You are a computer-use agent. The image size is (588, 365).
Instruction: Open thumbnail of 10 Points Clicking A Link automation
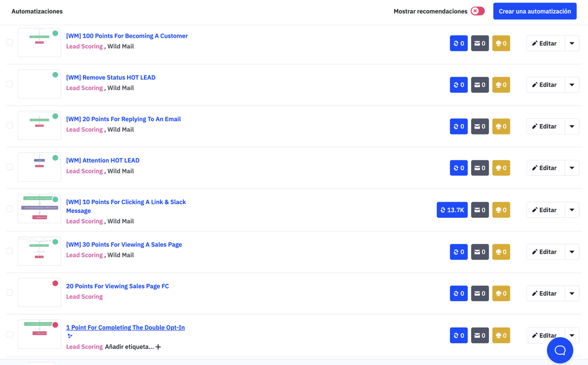pos(39,209)
